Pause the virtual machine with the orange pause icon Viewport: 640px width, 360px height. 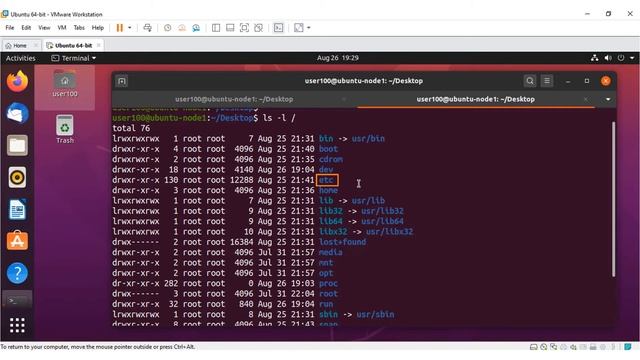[120, 28]
